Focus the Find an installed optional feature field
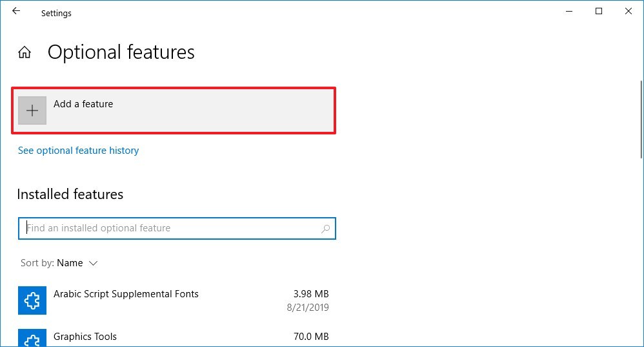 pos(171,228)
